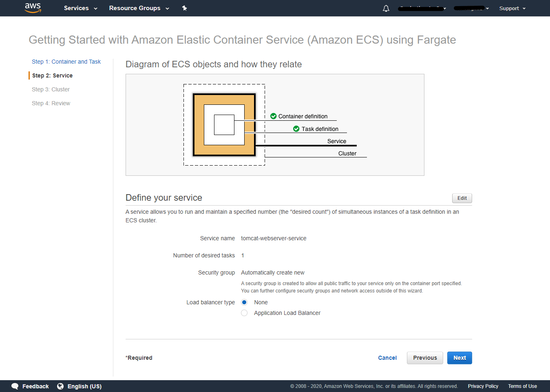Click the Container definition green checkmark
This screenshot has height=392, width=550.
pyautogui.click(x=274, y=116)
